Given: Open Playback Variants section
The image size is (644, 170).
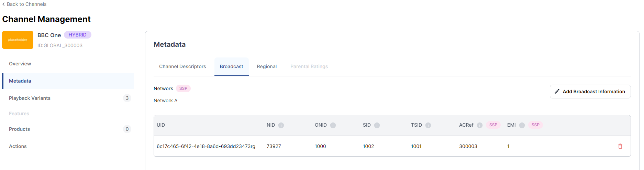Looking at the screenshot, I should [30, 98].
